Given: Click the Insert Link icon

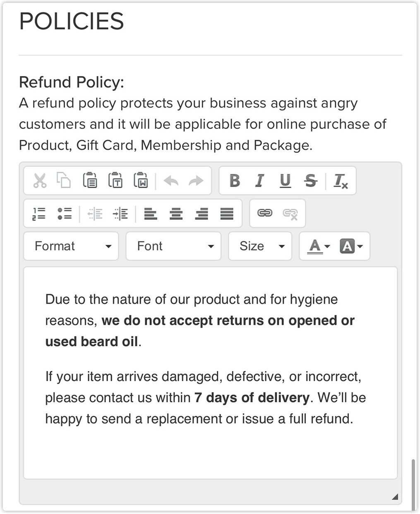Looking at the screenshot, I should (265, 213).
